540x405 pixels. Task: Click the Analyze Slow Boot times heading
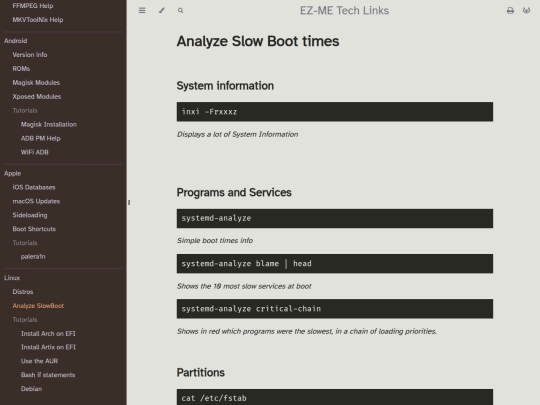tap(258, 41)
